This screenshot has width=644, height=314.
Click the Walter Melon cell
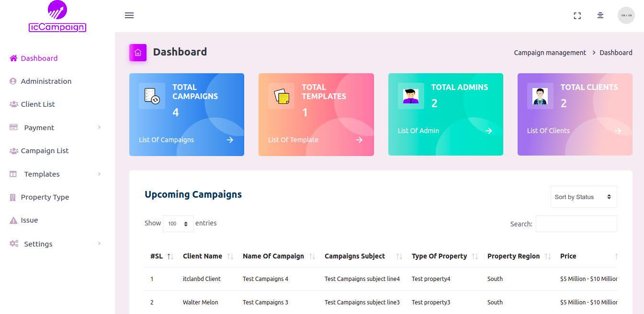pyautogui.click(x=200, y=302)
